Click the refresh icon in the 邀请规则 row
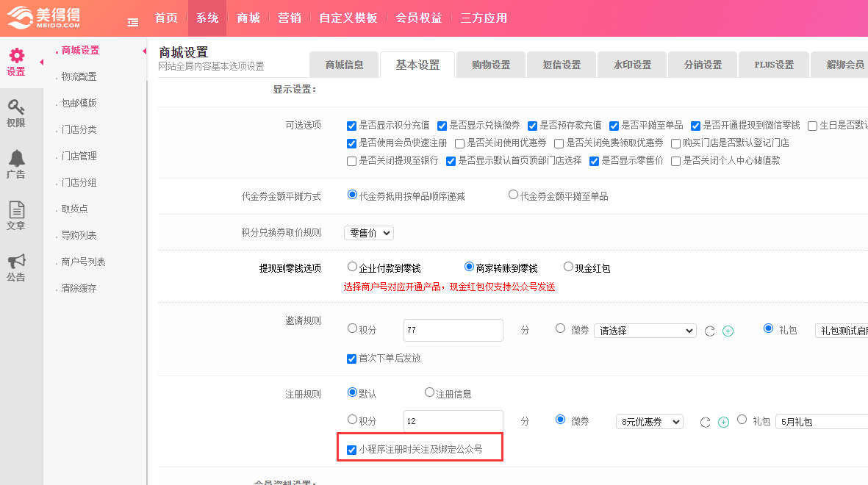The image size is (868, 485). pos(710,331)
